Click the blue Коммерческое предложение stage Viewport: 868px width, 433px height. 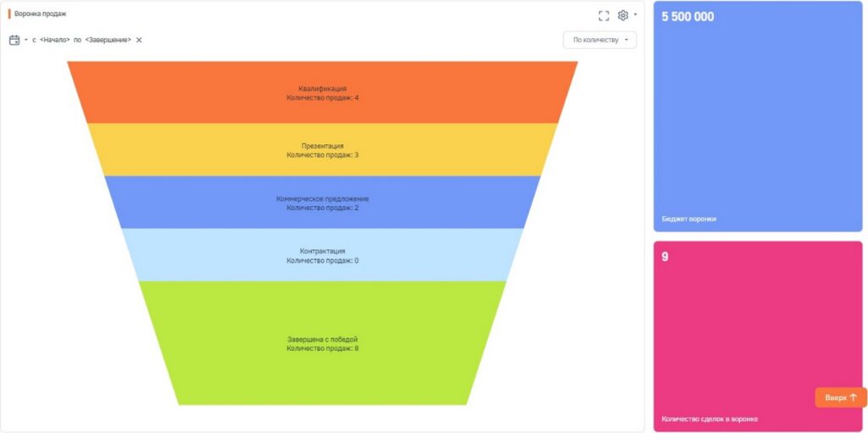322,203
